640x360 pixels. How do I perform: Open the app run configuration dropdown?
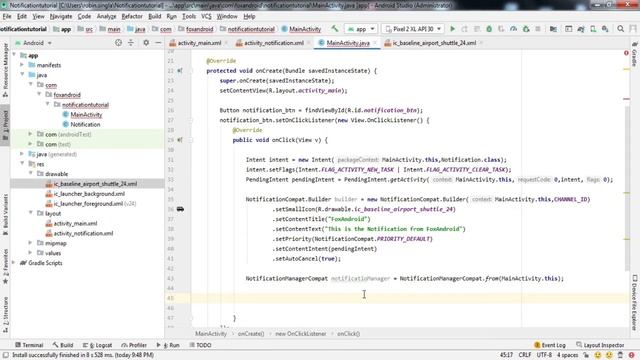pos(361,29)
